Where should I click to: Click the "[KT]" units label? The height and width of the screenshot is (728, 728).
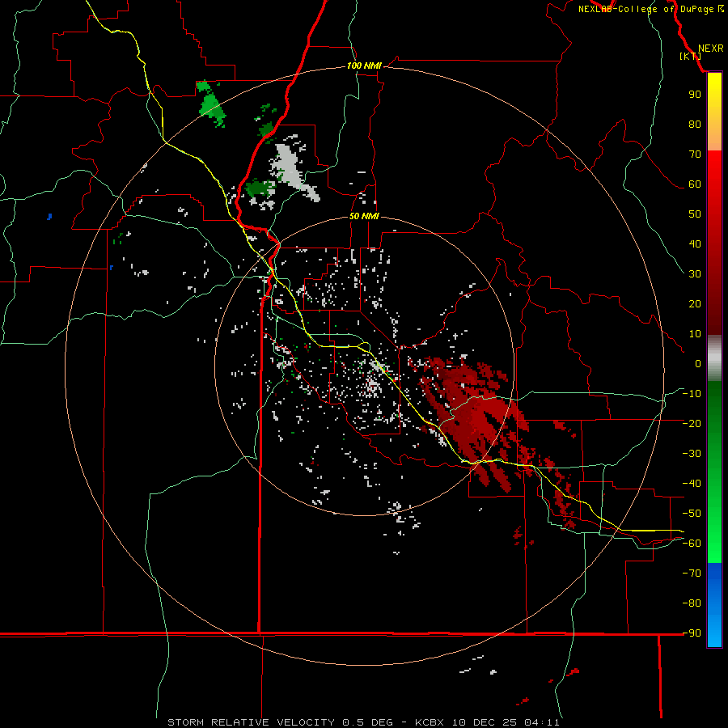pos(690,56)
